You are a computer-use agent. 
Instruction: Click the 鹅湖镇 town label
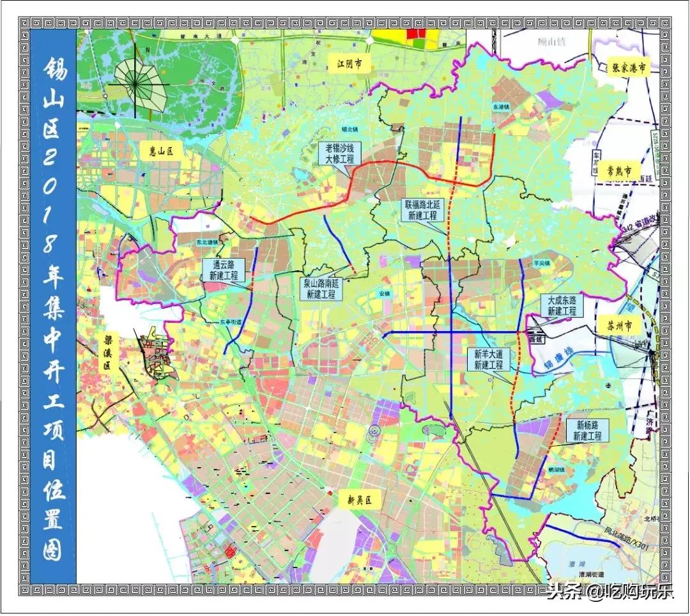click(x=556, y=470)
